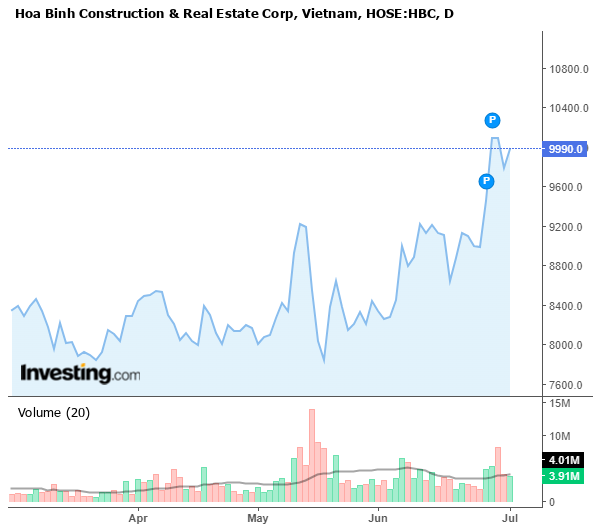Click the Apr date axis label
The width and height of the screenshot is (599, 531).
138,518
